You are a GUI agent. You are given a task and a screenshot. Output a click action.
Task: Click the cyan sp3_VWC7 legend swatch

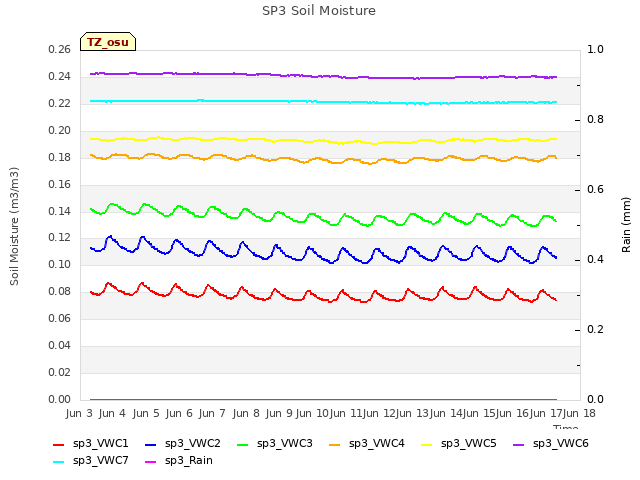click(x=59, y=462)
